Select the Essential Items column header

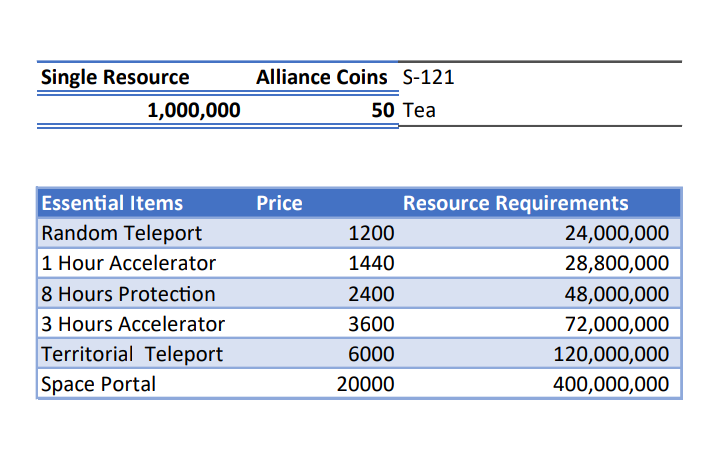point(112,203)
